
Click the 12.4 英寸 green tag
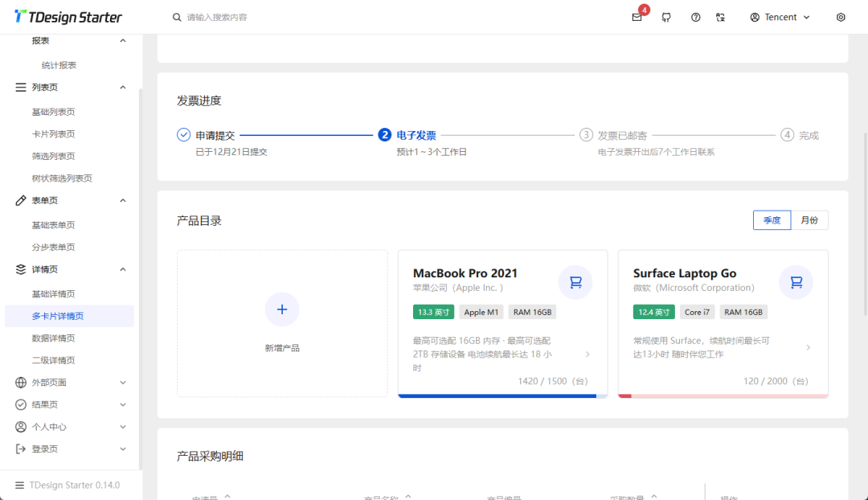(x=653, y=312)
